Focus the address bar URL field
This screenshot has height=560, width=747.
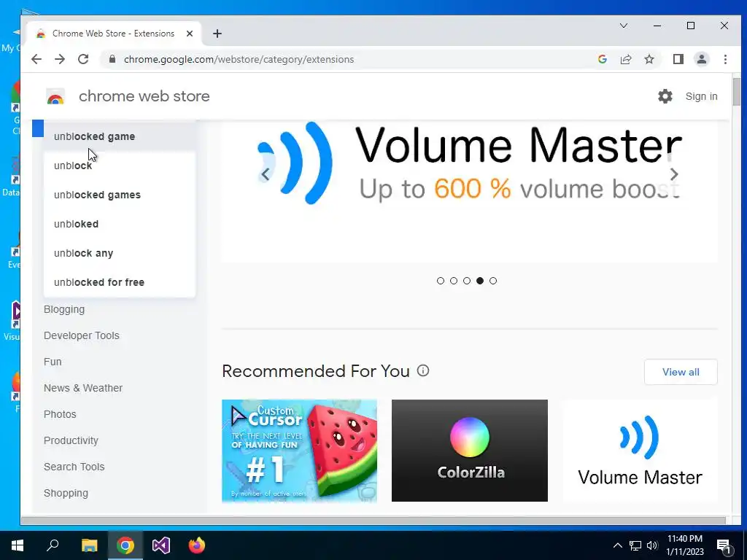(x=352, y=59)
